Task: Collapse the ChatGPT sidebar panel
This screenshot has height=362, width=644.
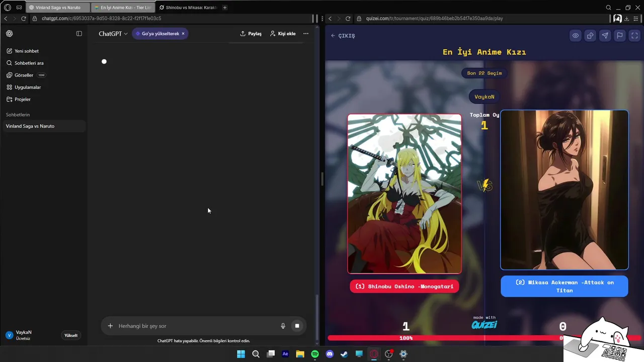Action: click(x=79, y=34)
